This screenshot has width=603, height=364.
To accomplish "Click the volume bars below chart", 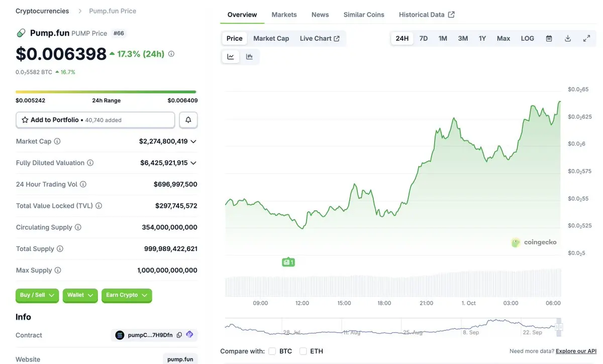I will (x=393, y=284).
